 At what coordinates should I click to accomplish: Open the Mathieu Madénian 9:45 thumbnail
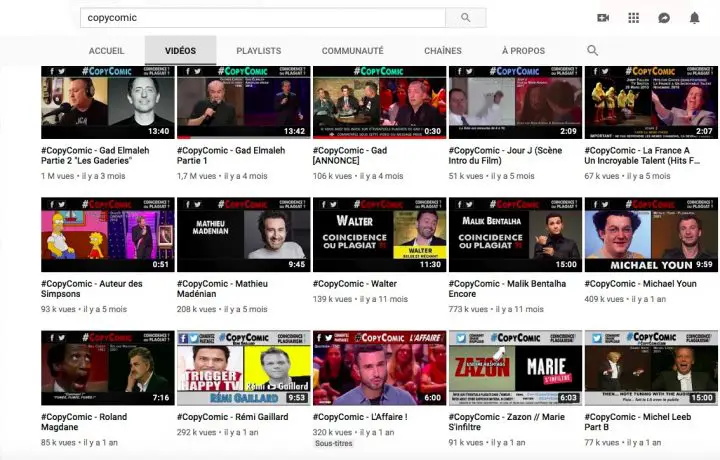click(244, 235)
